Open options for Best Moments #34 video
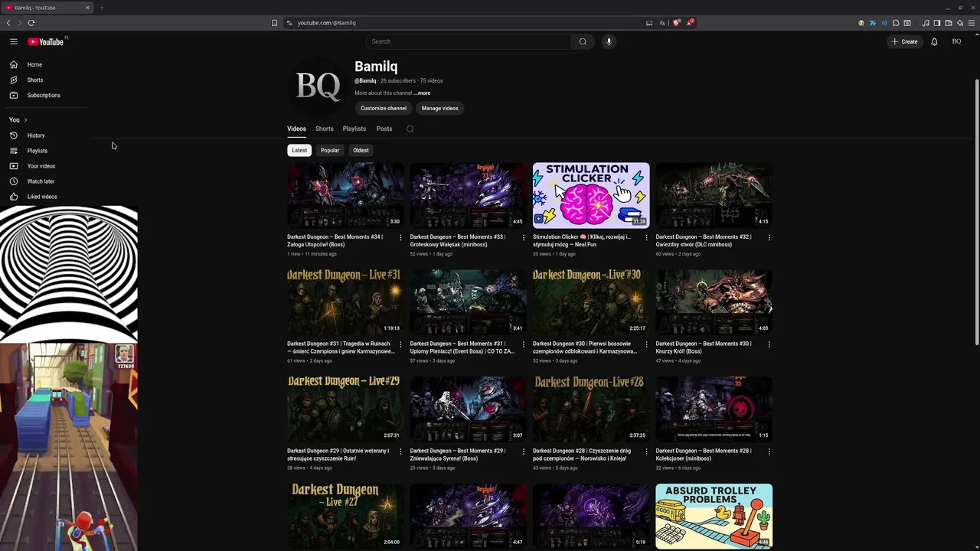 pos(400,237)
